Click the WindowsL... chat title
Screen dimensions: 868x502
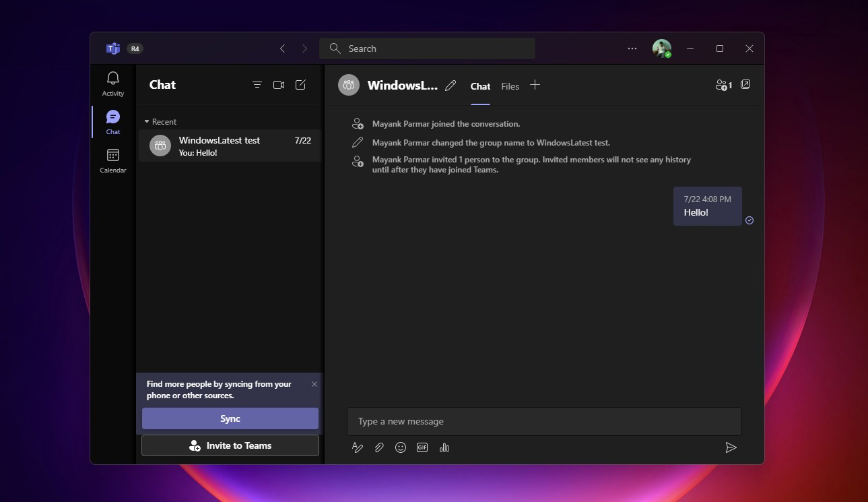(403, 86)
